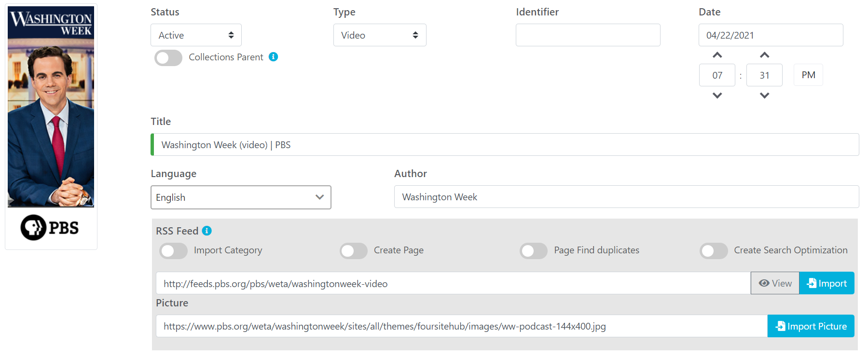
Task: Click the View button for RSS feed
Action: [775, 283]
